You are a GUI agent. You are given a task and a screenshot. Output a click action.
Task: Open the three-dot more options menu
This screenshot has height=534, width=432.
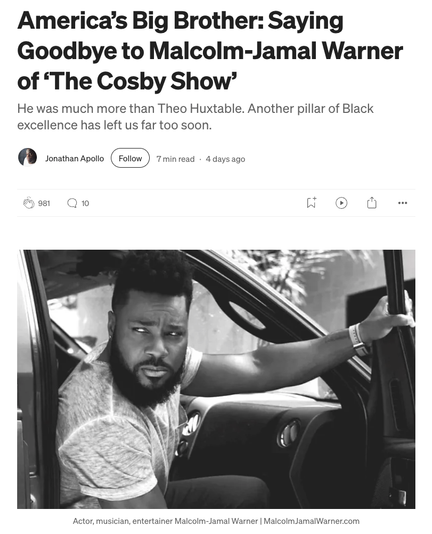tap(402, 203)
